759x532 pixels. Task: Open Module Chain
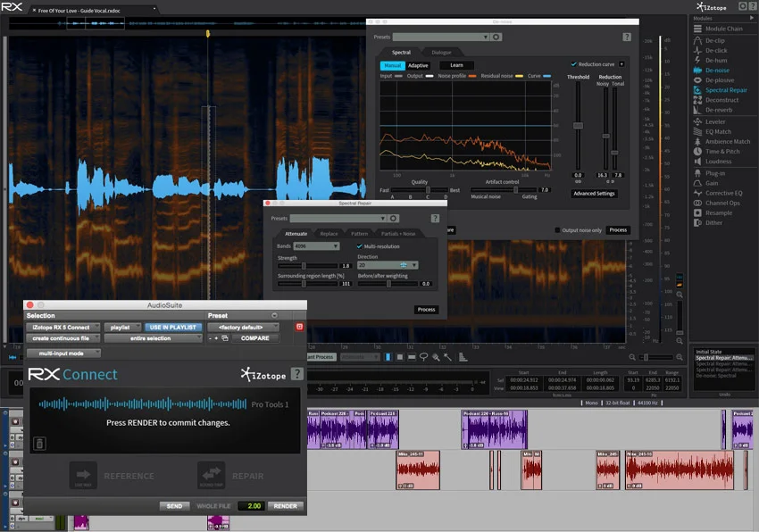pos(723,29)
